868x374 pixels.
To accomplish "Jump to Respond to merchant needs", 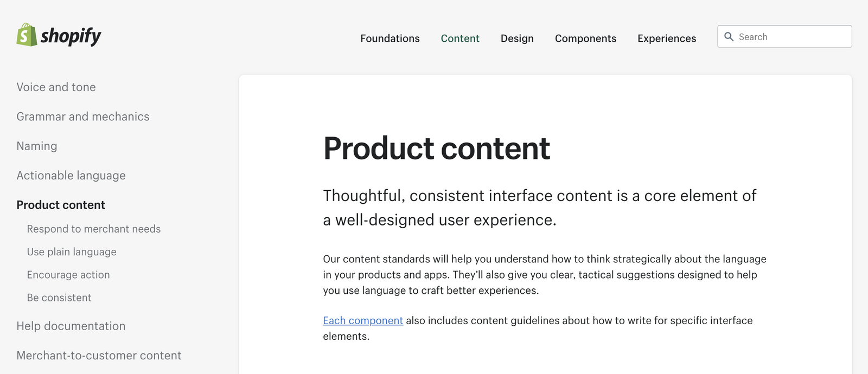I will [x=93, y=229].
